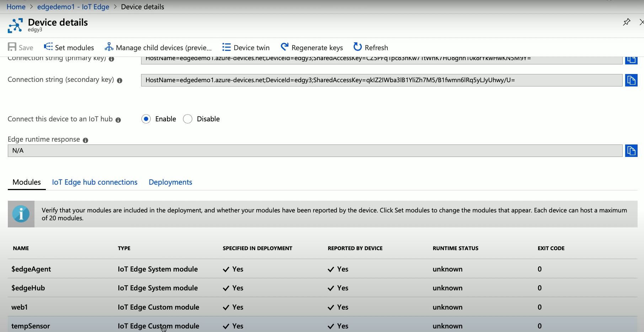This screenshot has height=332, width=644.
Task: Click runtime status 'unknown' for $edgeAgent
Action: point(447,269)
